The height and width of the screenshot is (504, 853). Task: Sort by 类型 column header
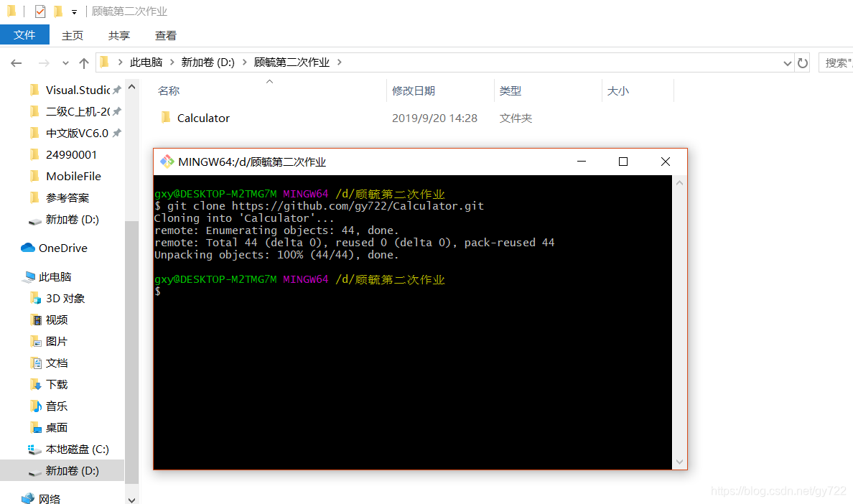(511, 90)
